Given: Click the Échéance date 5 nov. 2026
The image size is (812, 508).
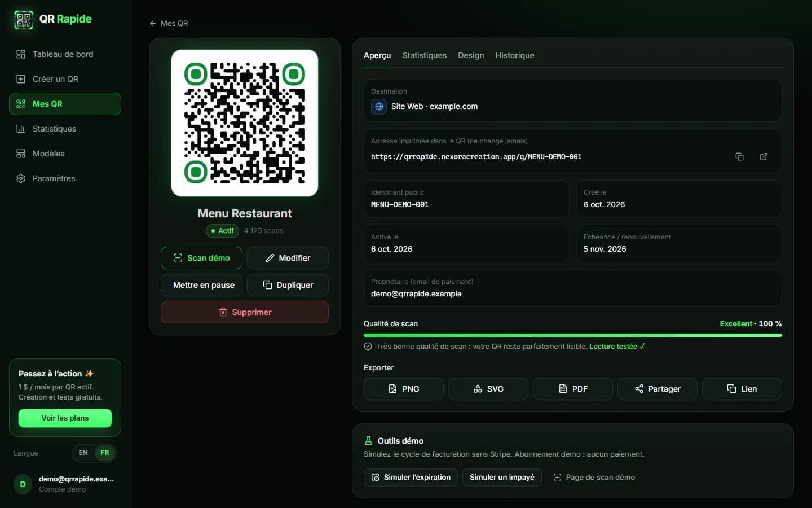Looking at the screenshot, I should pyautogui.click(x=604, y=249).
